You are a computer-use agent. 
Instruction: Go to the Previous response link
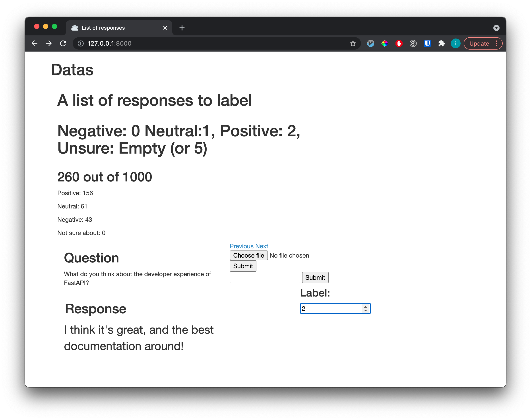241,246
